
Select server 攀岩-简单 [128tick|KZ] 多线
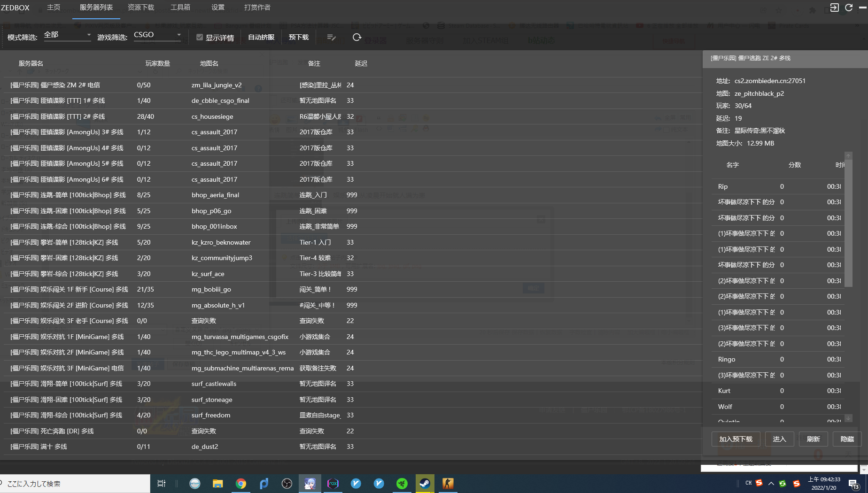click(352, 242)
